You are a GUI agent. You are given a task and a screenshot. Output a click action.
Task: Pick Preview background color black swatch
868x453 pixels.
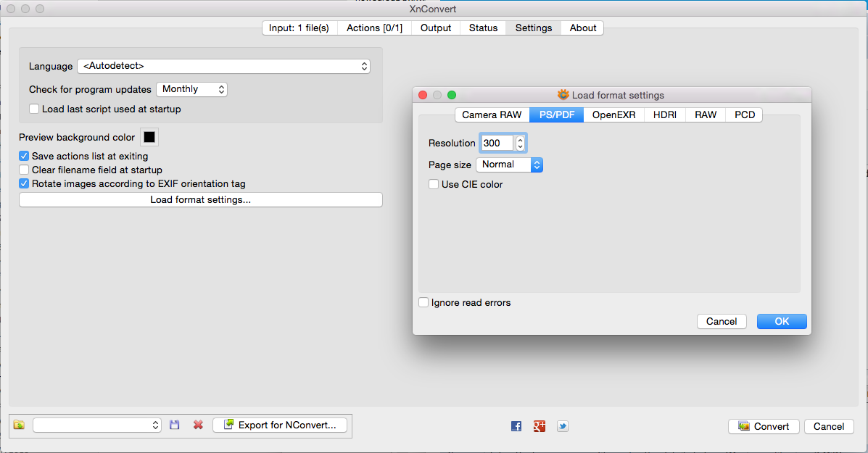149,137
